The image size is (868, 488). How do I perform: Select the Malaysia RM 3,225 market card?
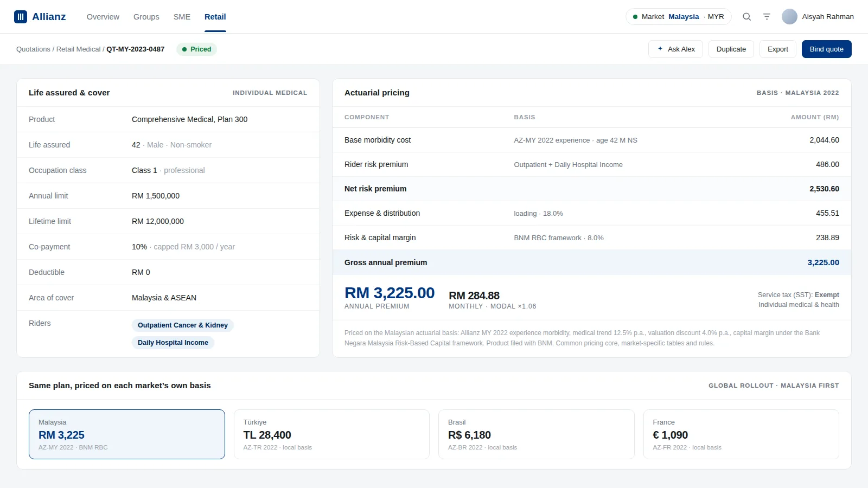[x=127, y=434]
